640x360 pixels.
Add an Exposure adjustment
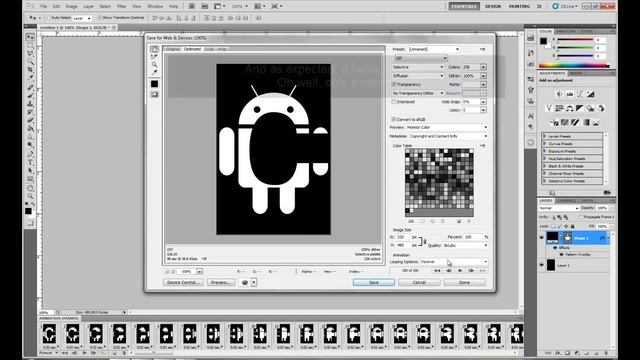591,94
